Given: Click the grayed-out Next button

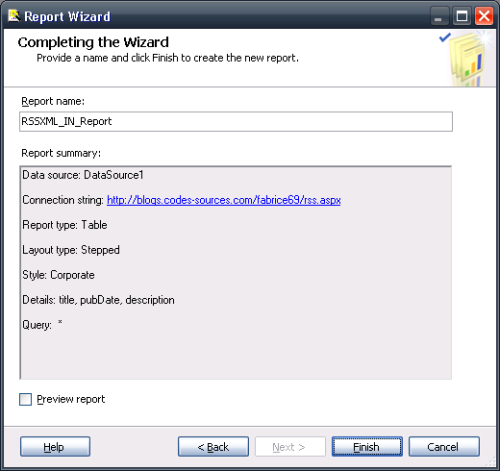Looking at the screenshot, I should tap(290, 447).
